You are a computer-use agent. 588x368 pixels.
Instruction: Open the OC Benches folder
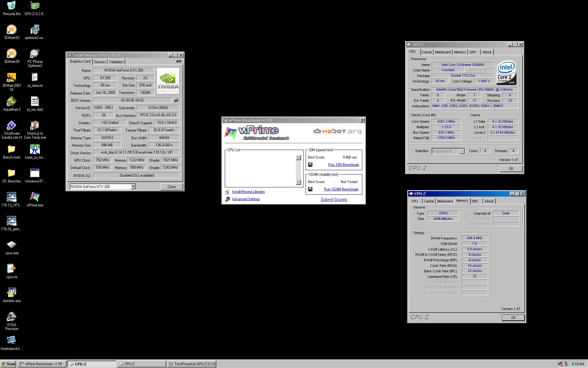[x=12, y=176]
